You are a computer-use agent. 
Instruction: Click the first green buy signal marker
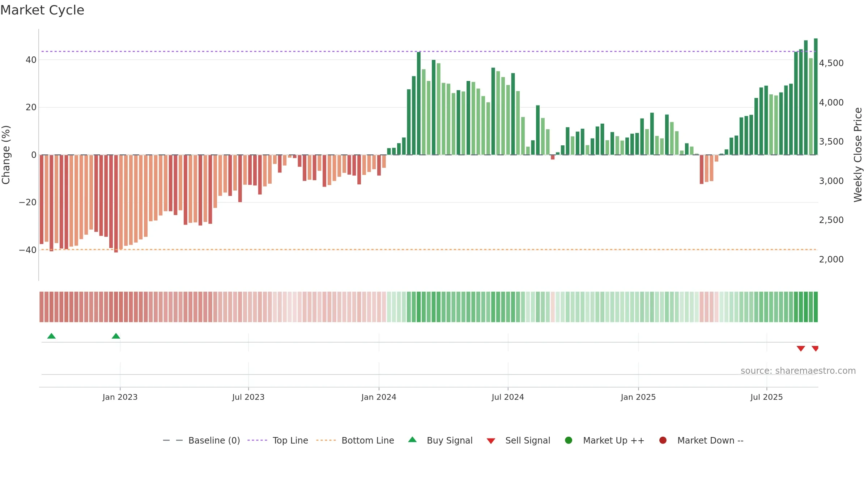coord(51,336)
